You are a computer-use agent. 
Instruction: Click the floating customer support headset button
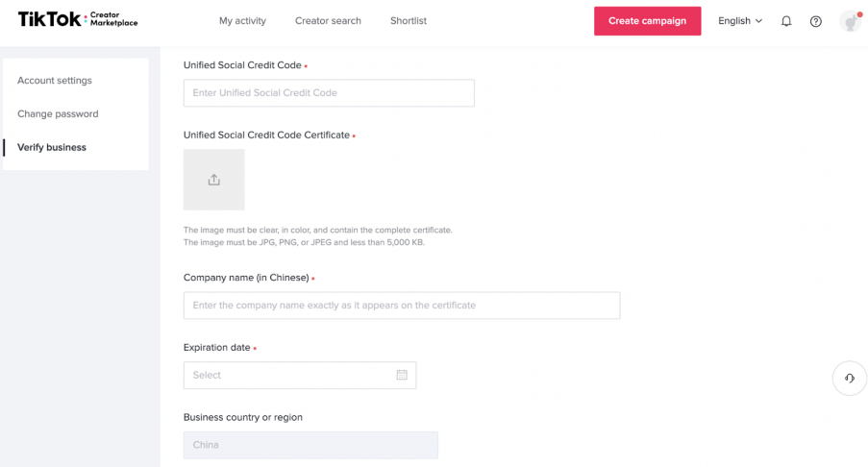(850, 379)
